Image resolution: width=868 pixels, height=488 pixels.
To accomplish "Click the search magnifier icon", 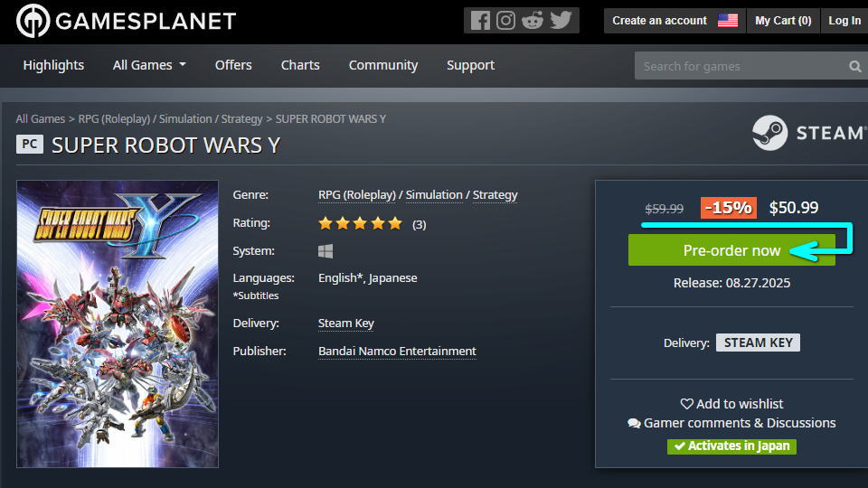I will click(854, 66).
